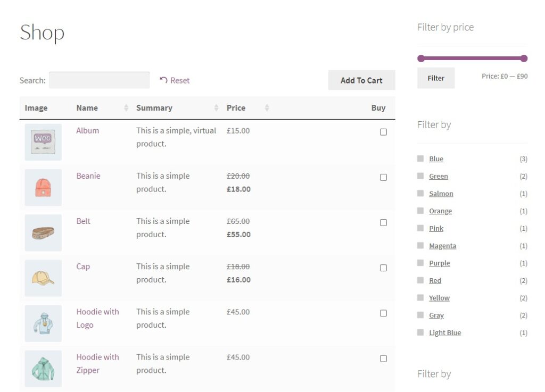Enable the Buy checkbox for the Beanie
This screenshot has height=392, width=545.
pos(383,177)
